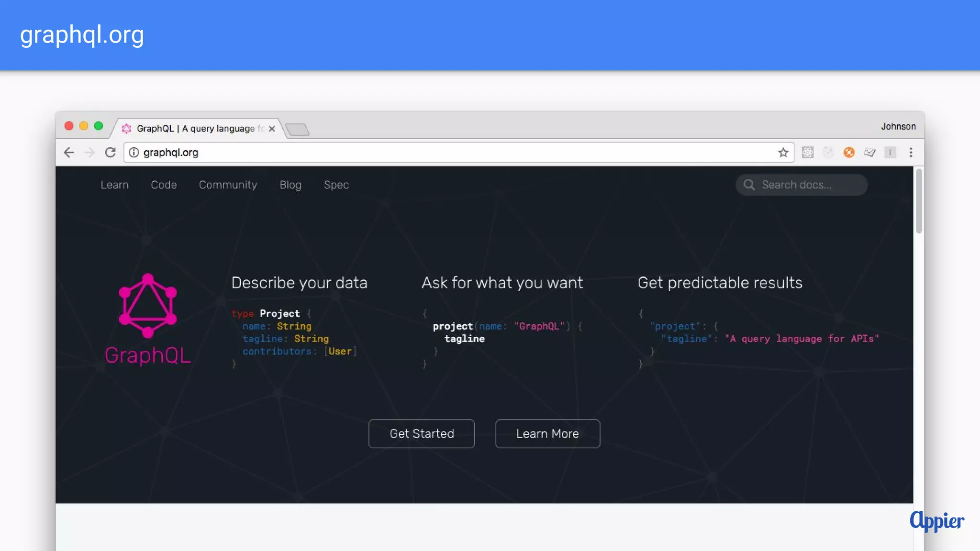Bookmark page with the star icon
This screenshot has width=980, height=551.
(783, 152)
